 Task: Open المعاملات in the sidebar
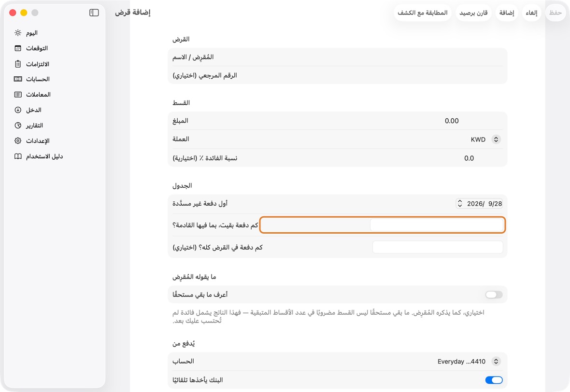point(38,95)
